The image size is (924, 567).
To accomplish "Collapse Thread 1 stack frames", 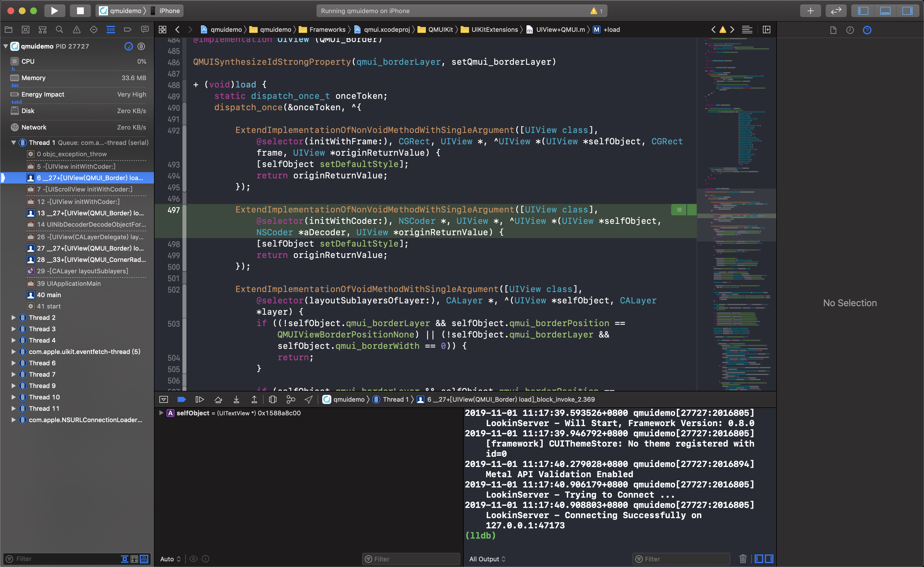I will tap(14, 143).
